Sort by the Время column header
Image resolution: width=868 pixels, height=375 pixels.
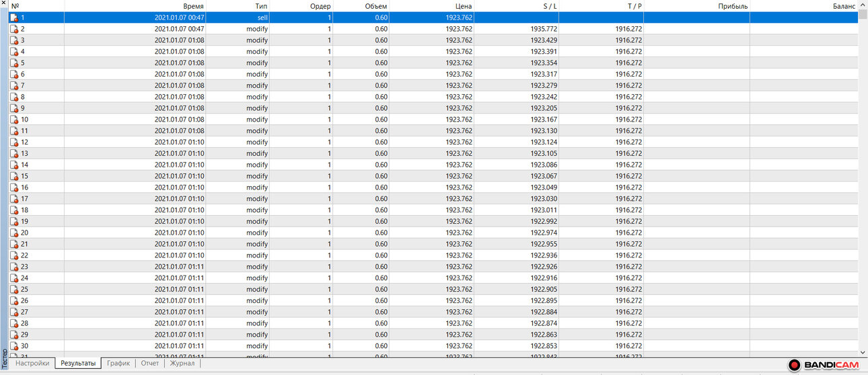pos(135,6)
